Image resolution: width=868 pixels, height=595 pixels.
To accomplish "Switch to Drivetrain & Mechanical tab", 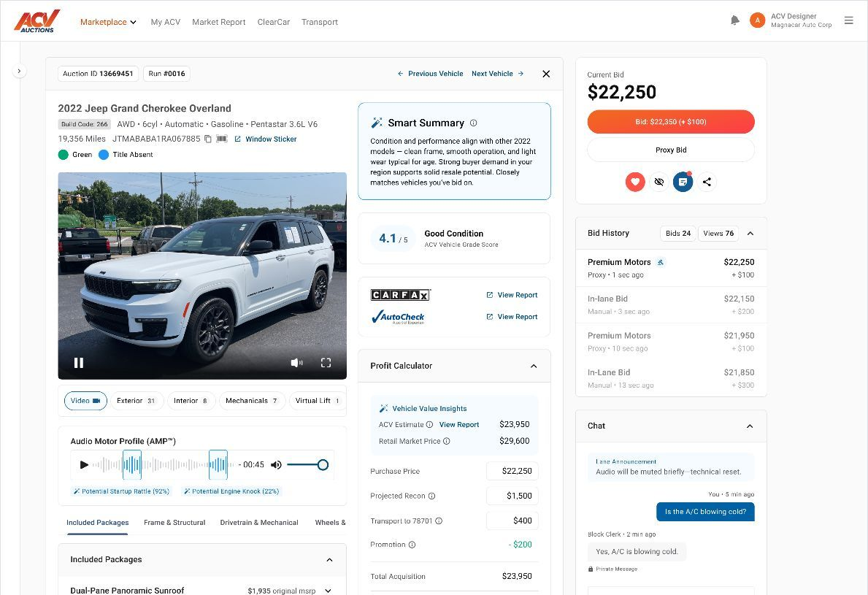I will point(259,523).
